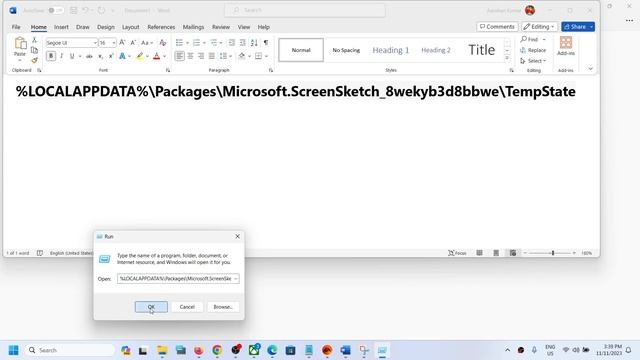The height and width of the screenshot is (360, 640).
Task: Switch to Draw ribbon tab
Action: (x=82, y=27)
